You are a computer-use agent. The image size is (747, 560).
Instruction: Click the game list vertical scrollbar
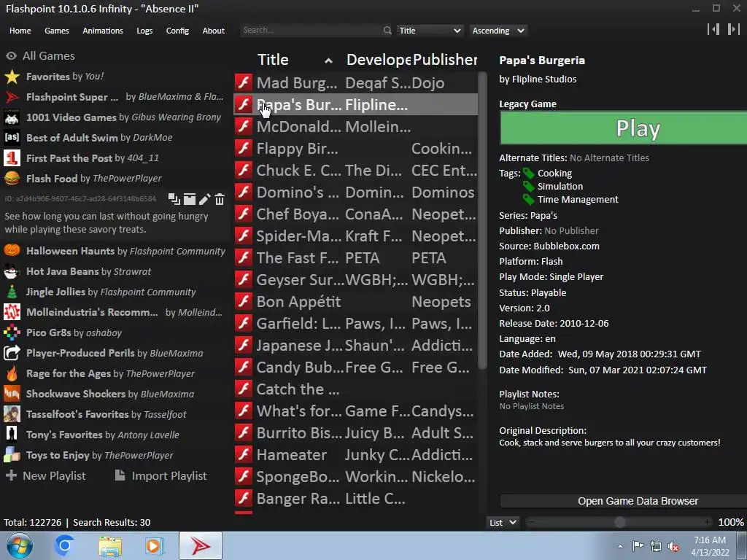[x=482, y=220]
